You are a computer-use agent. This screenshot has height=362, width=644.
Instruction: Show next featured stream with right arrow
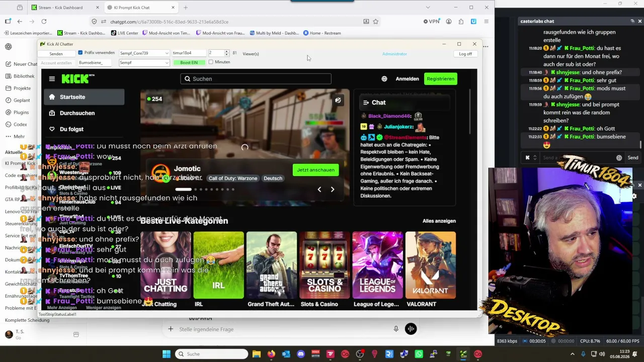[x=332, y=190]
